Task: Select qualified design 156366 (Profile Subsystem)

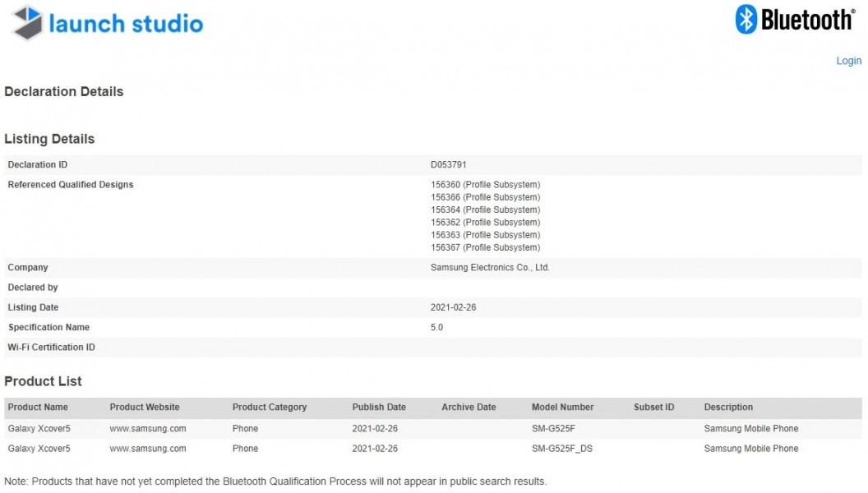Action: [x=486, y=197]
